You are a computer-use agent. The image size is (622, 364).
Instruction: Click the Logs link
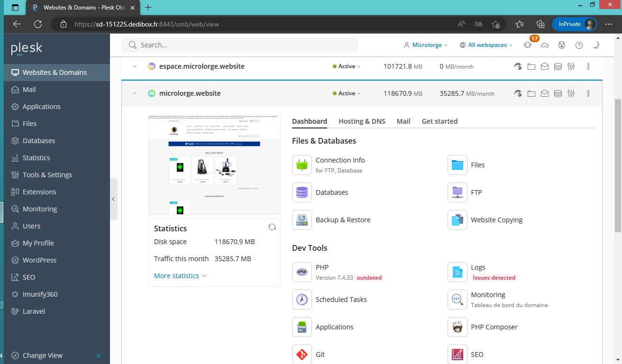coord(478,267)
